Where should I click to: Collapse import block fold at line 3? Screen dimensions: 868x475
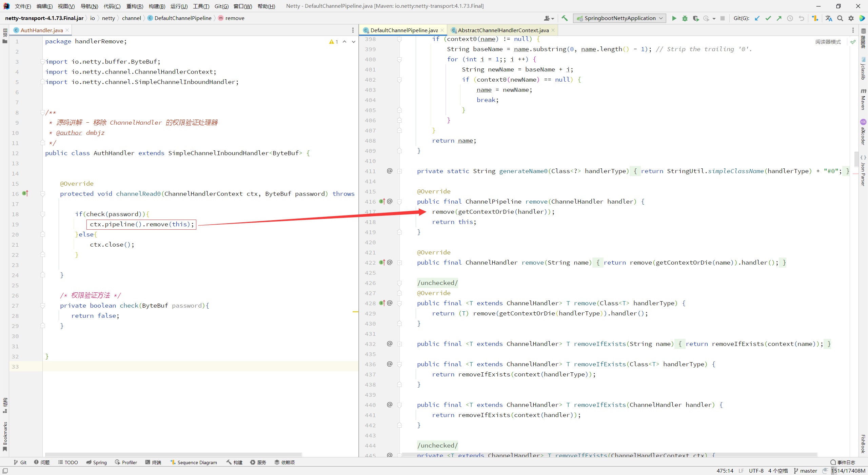pyautogui.click(x=43, y=62)
